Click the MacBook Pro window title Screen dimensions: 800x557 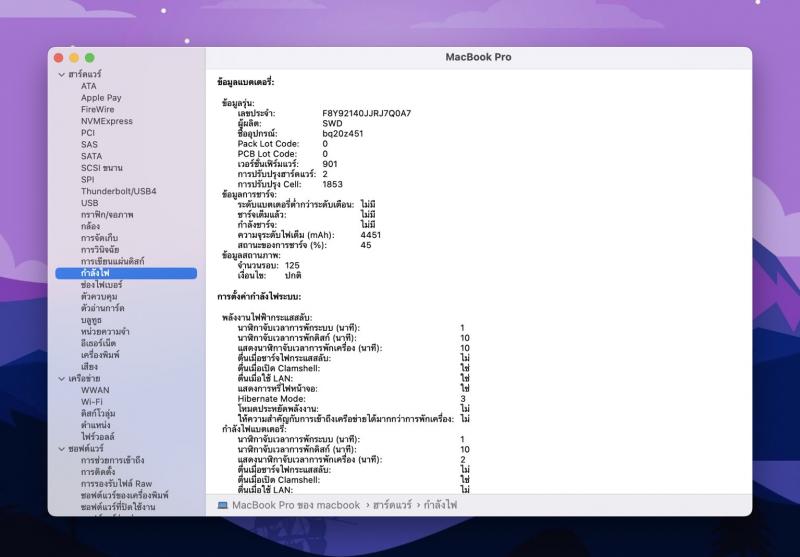point(478,57)
